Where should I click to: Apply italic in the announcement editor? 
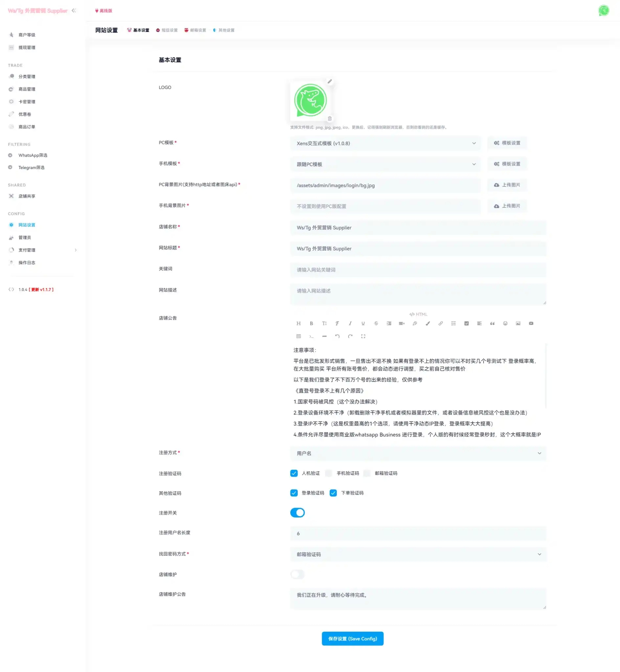[x=350, y=324]
